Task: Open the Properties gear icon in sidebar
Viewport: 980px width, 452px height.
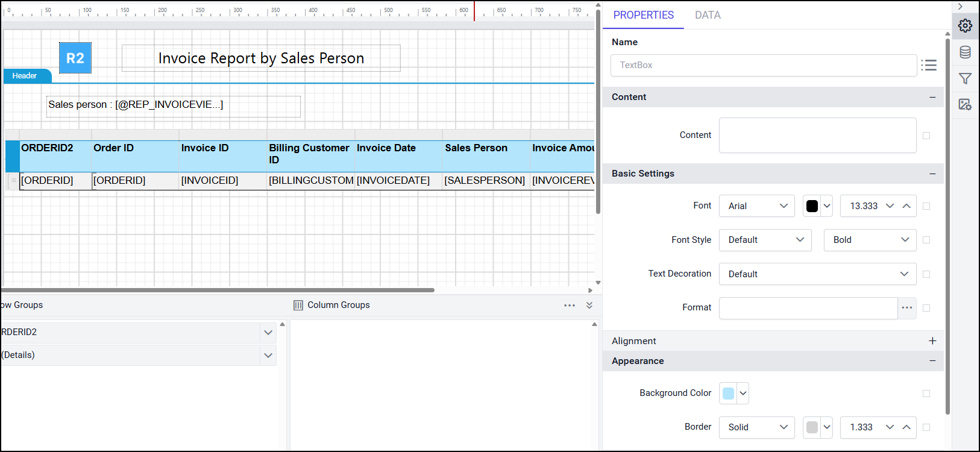Action: tap(965, 25)
